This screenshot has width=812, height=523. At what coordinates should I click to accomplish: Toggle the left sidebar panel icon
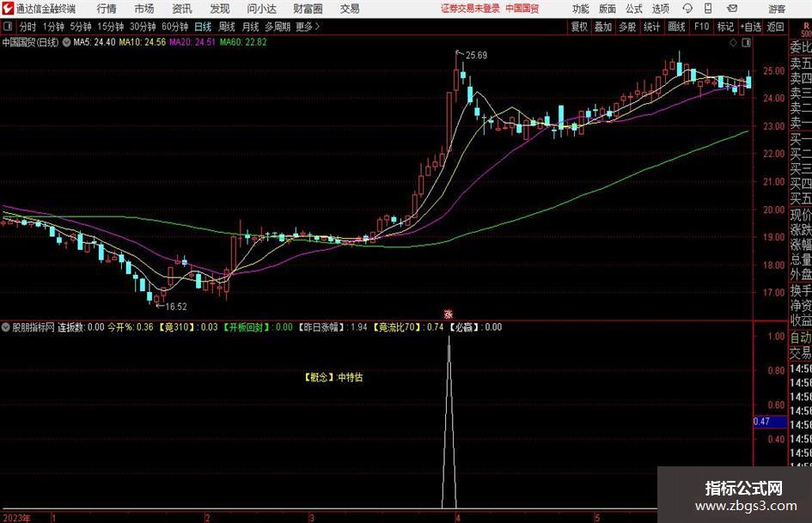[8, 27]
